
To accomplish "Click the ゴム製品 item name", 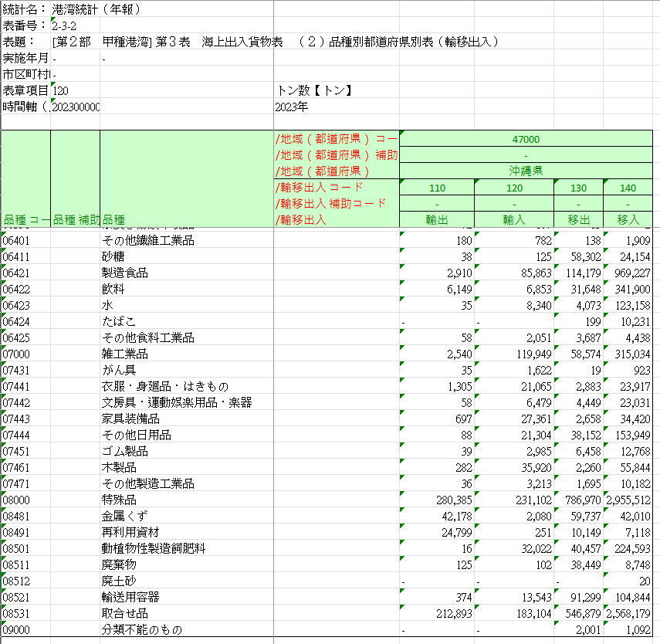I will [x=125, y=451].
